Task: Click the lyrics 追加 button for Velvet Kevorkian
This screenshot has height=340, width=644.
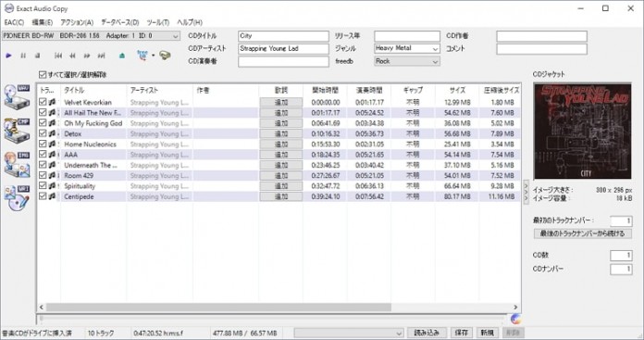Action: pos(281,102)
